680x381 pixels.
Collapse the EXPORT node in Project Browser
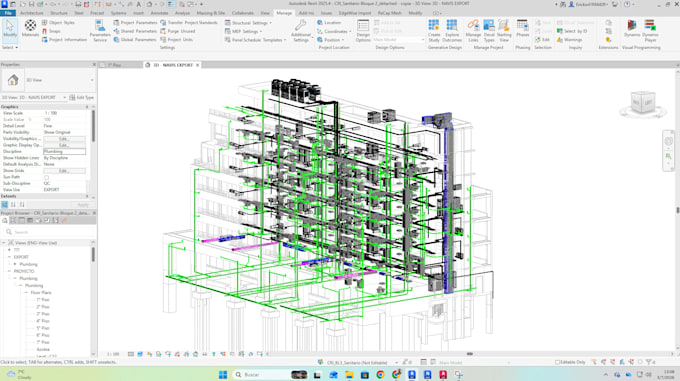[9, 257]
